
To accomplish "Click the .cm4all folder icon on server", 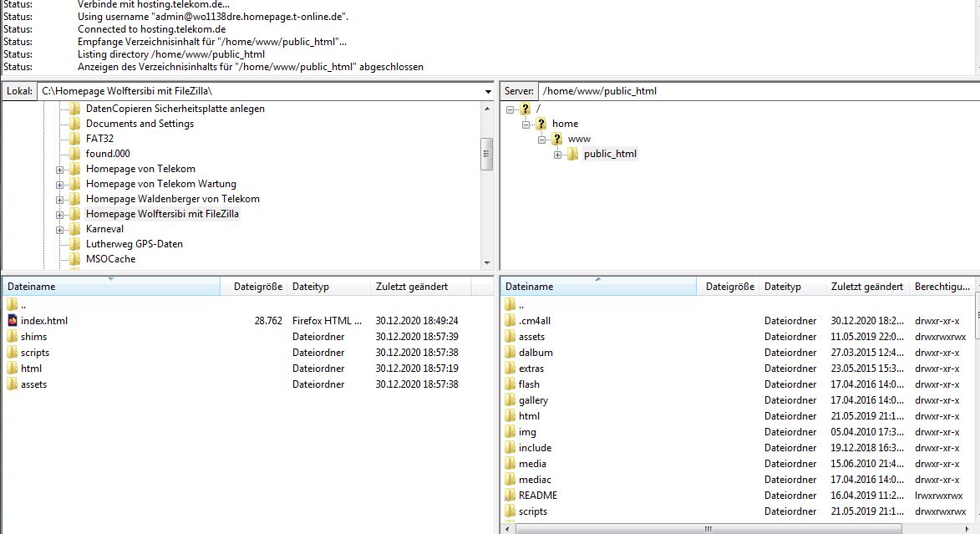I will coord(510,321).
